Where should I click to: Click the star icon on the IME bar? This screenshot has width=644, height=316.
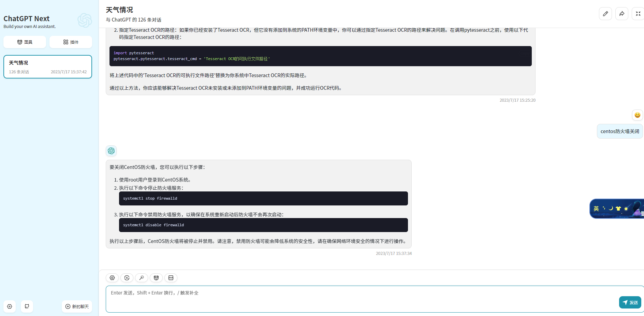click(626, 209)
